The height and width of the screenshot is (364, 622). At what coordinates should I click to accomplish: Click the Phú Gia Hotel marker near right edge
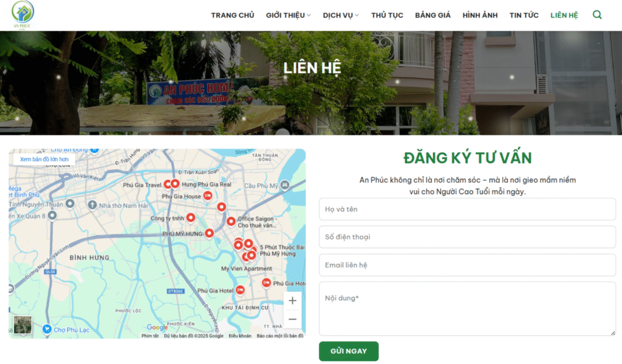(x=266, y=283)
